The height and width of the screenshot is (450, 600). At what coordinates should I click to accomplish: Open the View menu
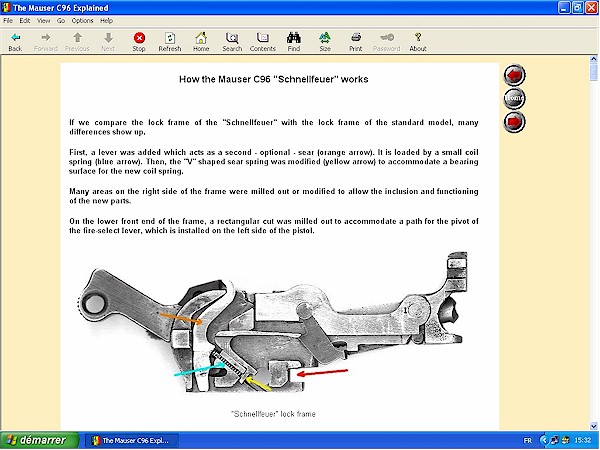44,21
